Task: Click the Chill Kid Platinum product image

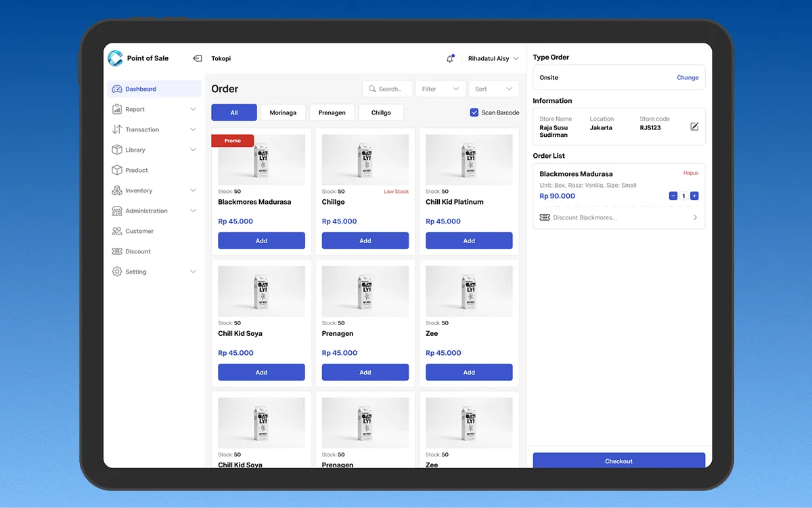Action: (x=469, y=160)
